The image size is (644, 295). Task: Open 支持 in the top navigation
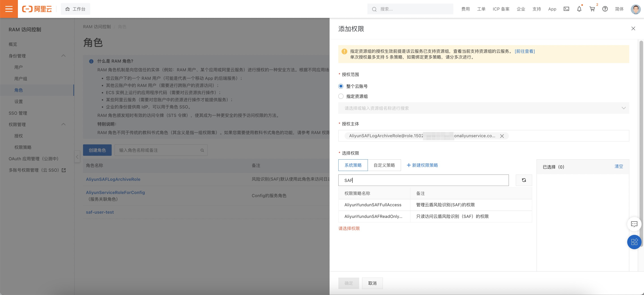click(537, 9)
